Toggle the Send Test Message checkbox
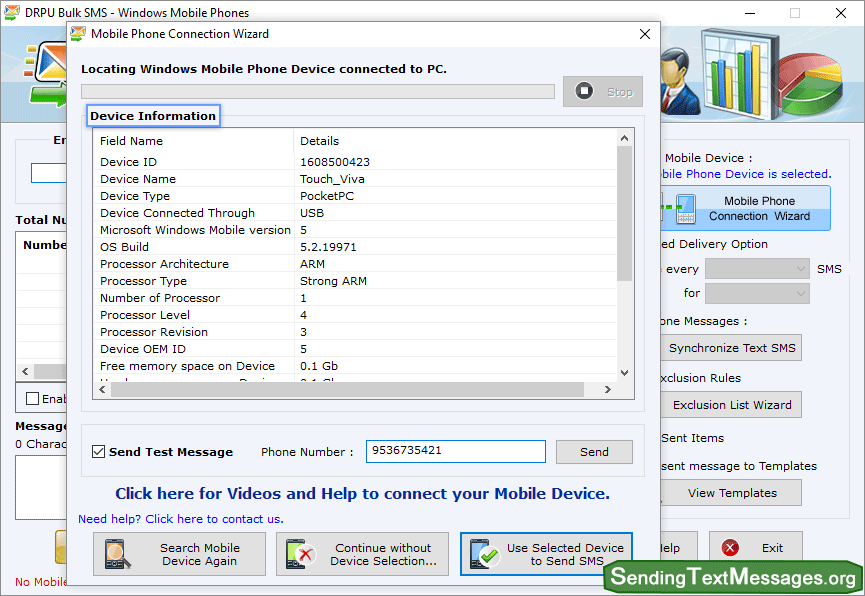 98,451
